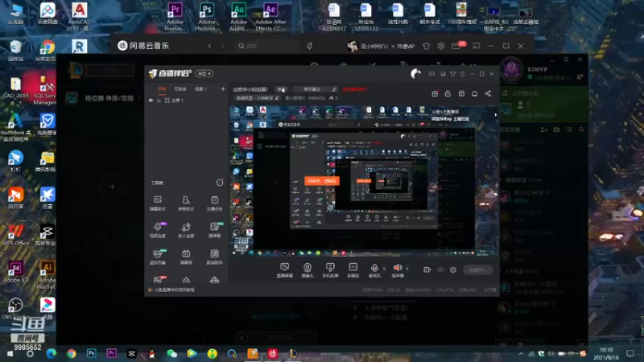Show hidden system tray icons chevron
This screenshot has width=644, height=362.
(x=521, y=353)
